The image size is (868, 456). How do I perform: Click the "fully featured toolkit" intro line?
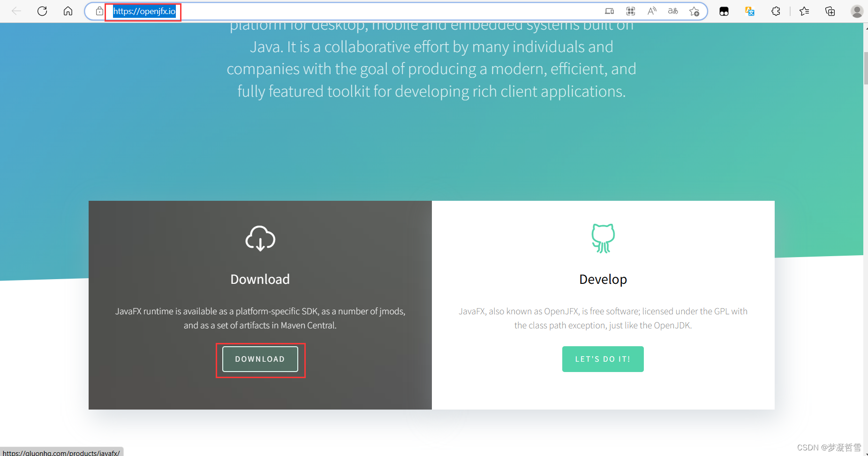(x=431, y=91)
